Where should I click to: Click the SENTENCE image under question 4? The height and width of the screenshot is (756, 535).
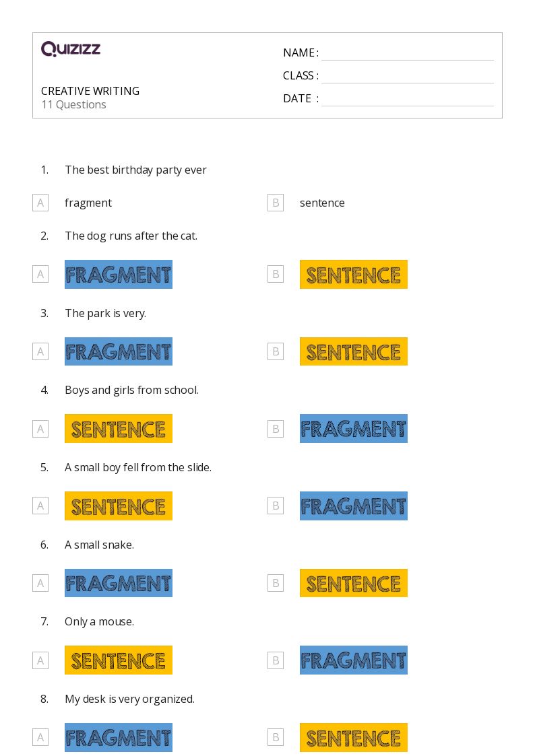tap(119, 429)
